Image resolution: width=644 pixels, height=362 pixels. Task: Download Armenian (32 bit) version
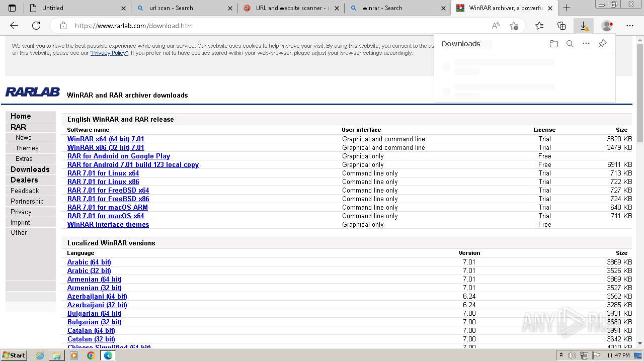pyautogui.click(x=95, y=288)
